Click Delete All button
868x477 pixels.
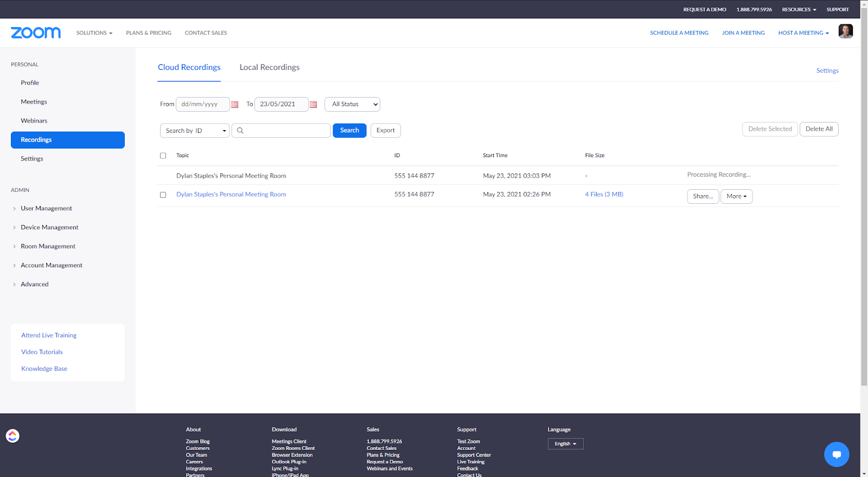tap(819, 129)
